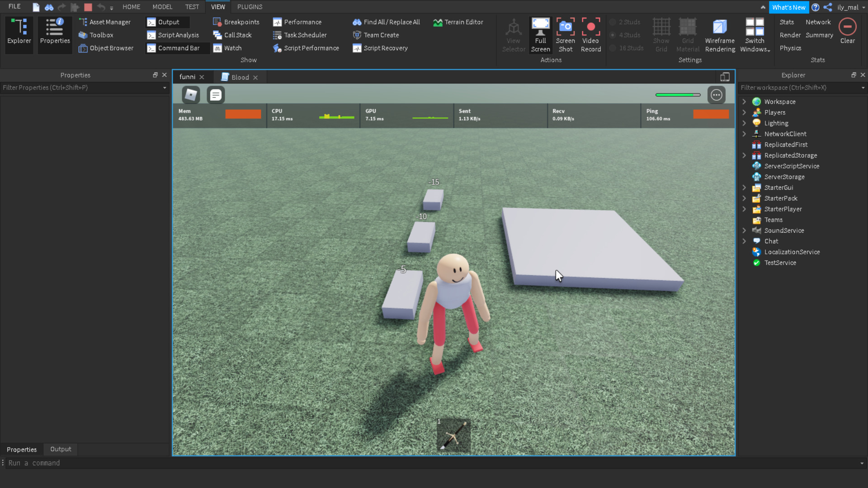
Task: Expand the StarterGui tree node
Action: coord(744,188)
